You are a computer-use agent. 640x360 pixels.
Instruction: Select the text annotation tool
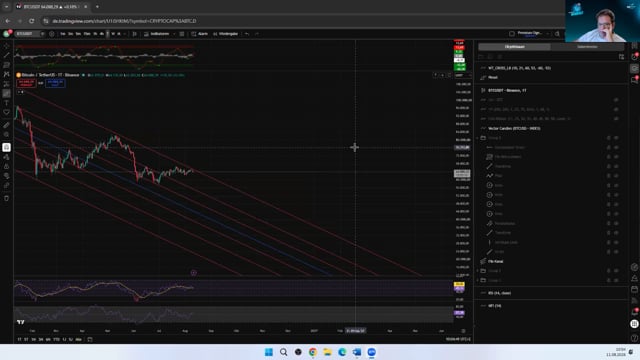(x=7, y=103)
